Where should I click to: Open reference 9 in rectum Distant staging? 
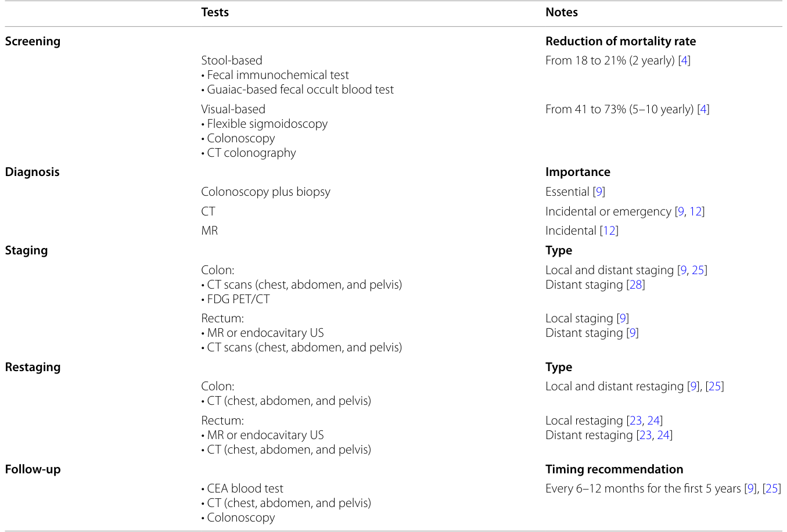coord(633,333)
